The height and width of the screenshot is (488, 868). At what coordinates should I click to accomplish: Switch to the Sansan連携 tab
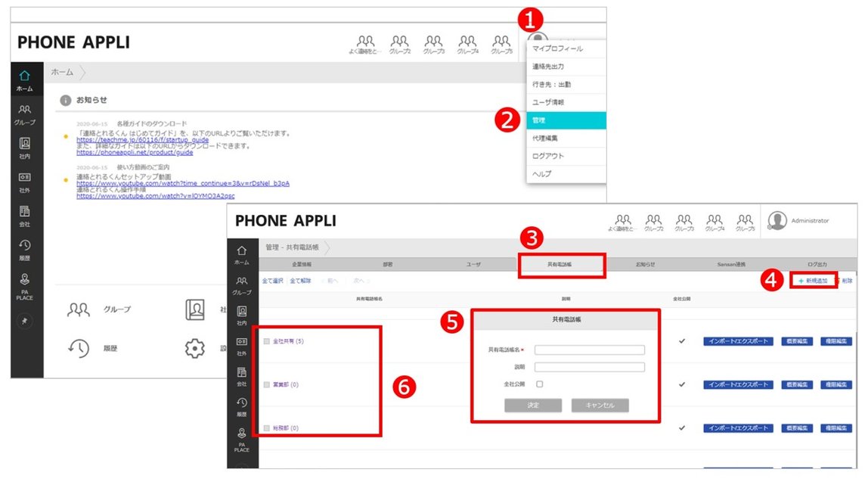(731, 264)
